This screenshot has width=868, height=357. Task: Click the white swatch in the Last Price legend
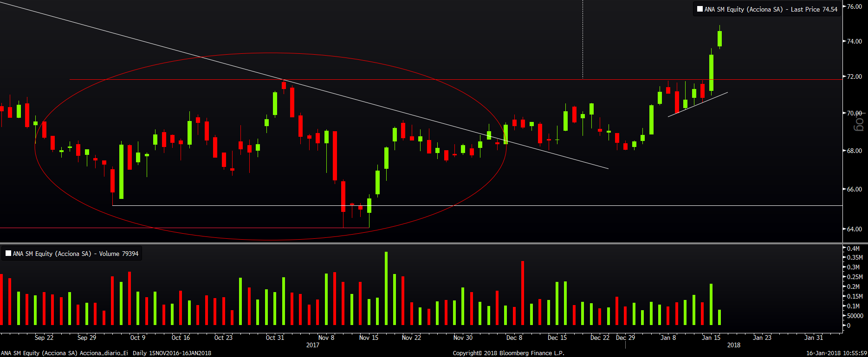click(x=700, y=9)
